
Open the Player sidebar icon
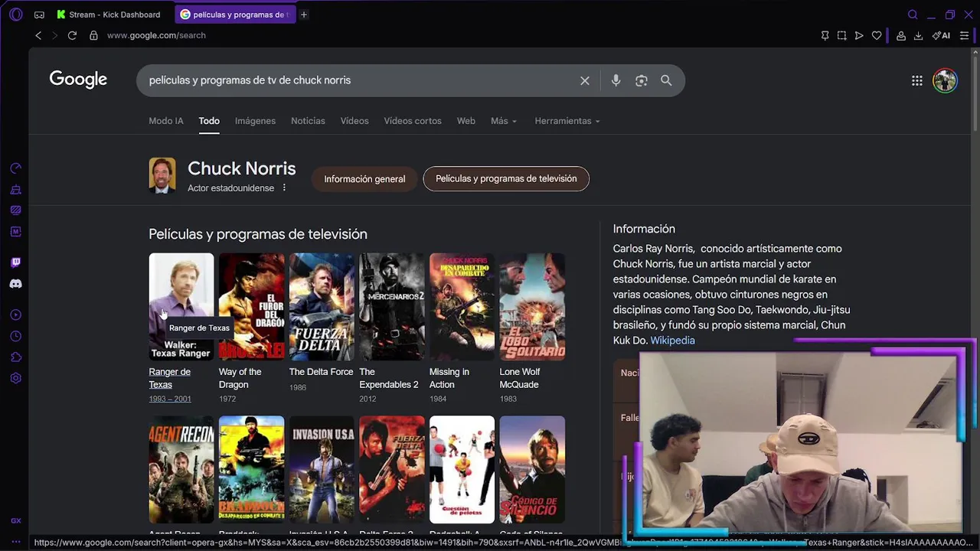click(16, 315)
